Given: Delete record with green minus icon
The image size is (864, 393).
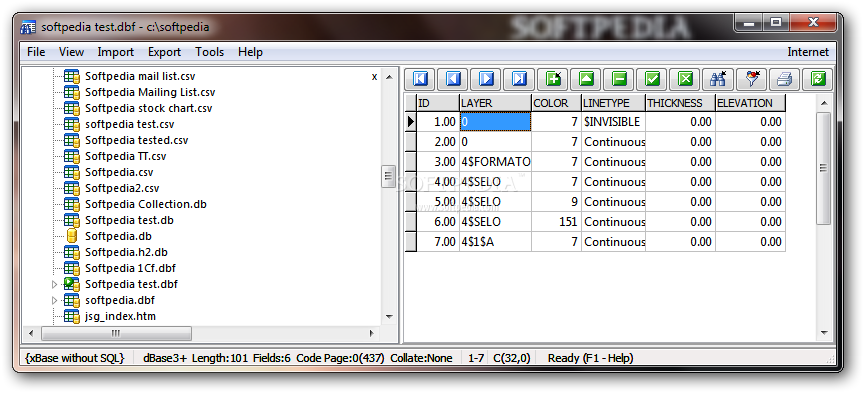Looking at the screenshot, I should [619, 79].
